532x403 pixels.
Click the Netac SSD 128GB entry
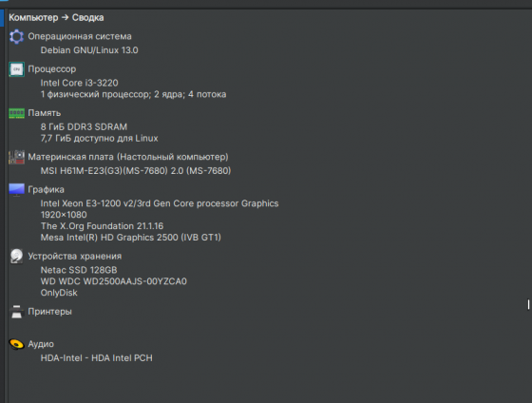pyautogui.click(x=79, y=270)
